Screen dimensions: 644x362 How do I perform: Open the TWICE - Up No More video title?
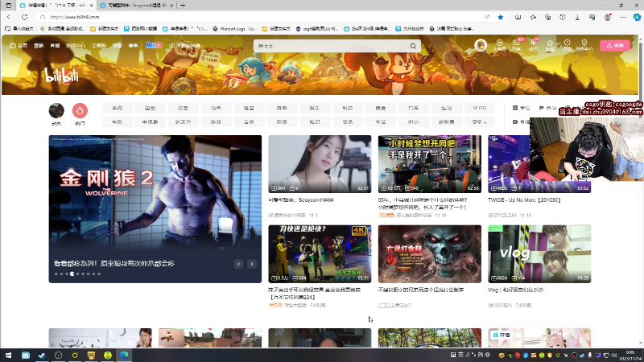click(524, 200)
